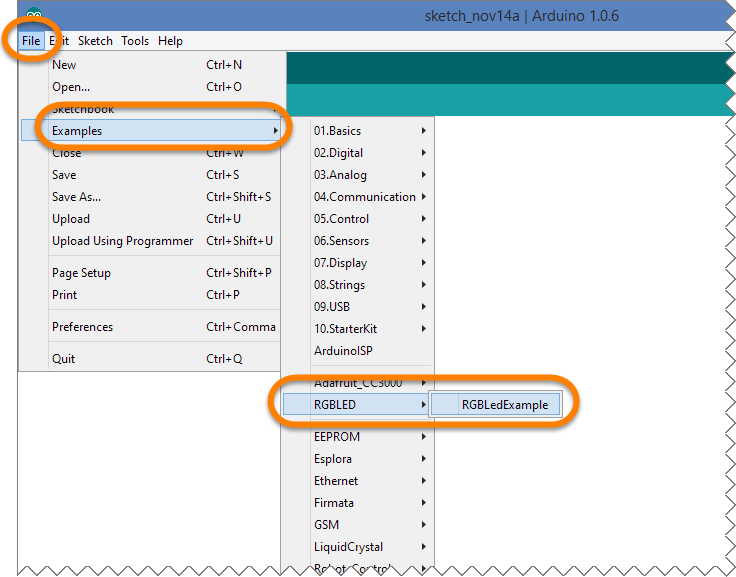Click Save As... menu entry
The height and width of the screenshot is (577, 736).
[x=151, y=197]
